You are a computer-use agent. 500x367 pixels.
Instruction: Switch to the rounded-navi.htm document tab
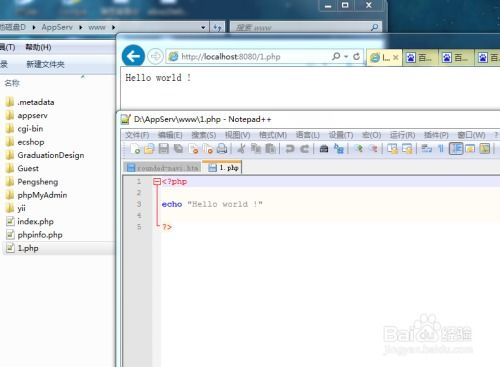pyautogui.click(x=163, y=168)
